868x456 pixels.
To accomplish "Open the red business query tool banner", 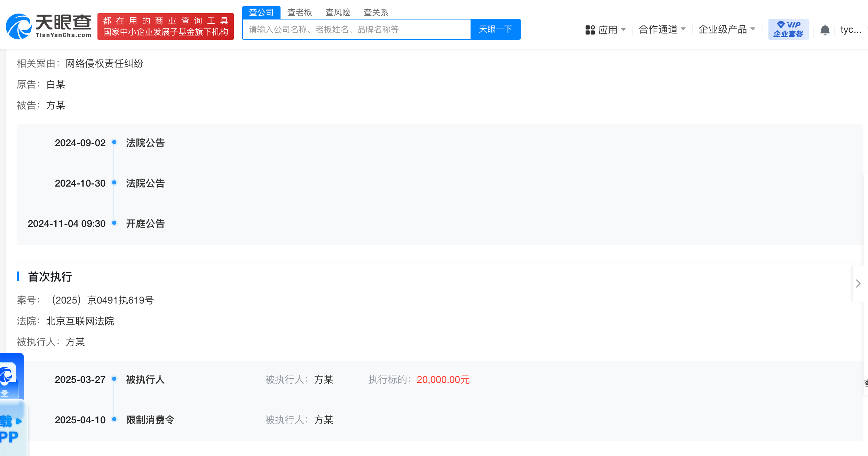I will (x=166, y=26).
